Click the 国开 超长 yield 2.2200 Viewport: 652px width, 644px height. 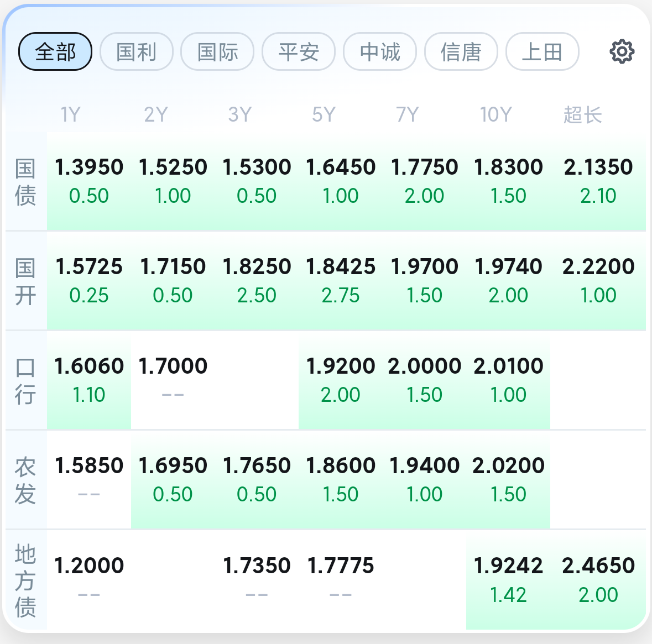(598, 267)
